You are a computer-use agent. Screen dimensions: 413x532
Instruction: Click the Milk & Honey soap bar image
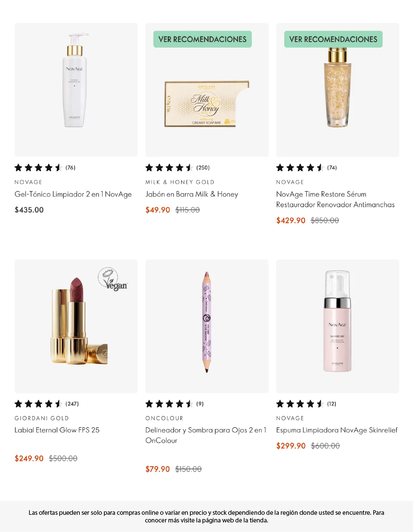click(206, 104)
